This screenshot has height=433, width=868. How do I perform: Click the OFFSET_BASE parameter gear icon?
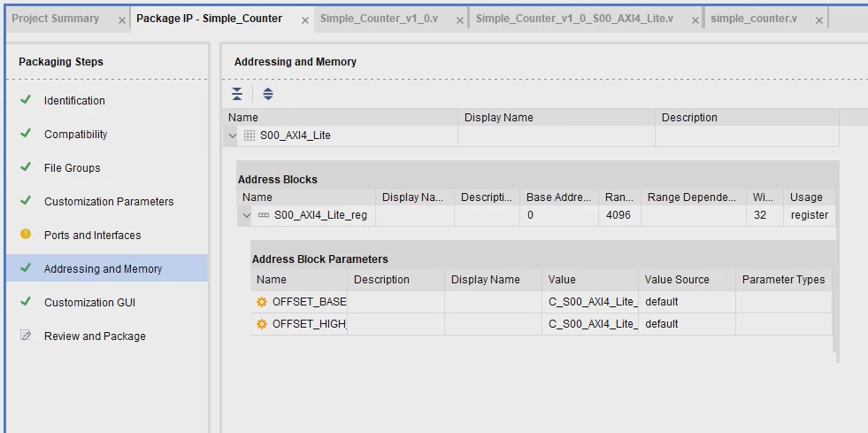pos(261,302)
